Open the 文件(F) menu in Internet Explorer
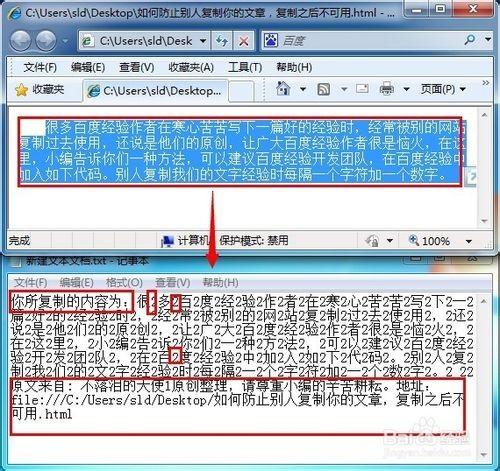This screenshot has height=471, width=500. (x=40, y=67)
